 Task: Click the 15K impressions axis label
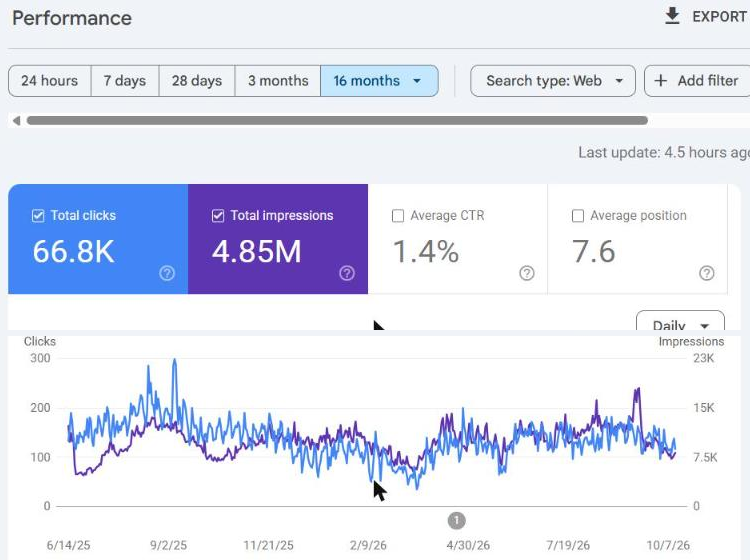tap(703, 408)
